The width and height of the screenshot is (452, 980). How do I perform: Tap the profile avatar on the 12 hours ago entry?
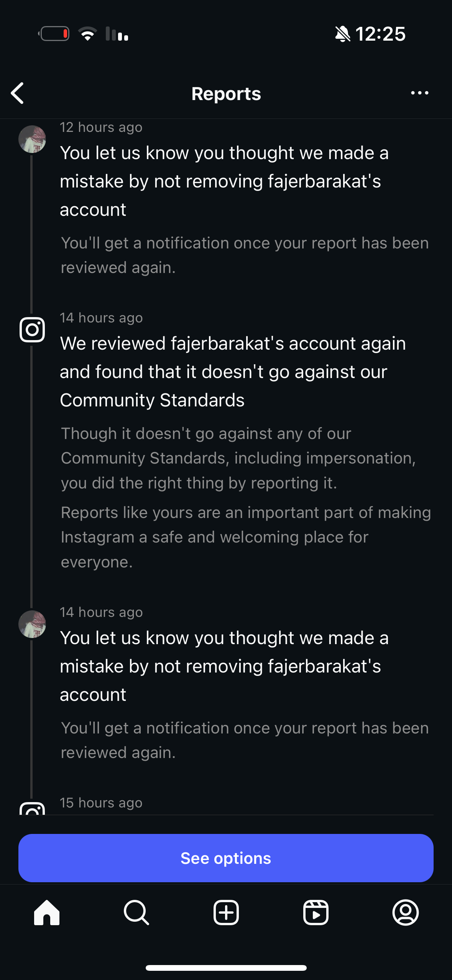[32, 139]
